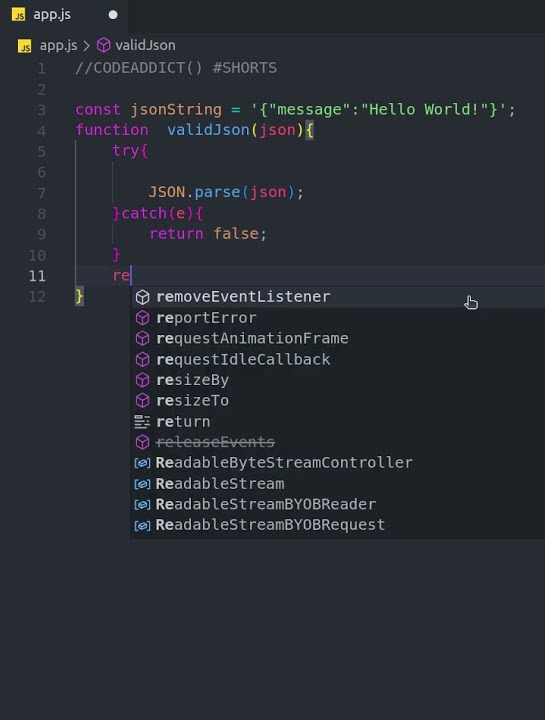The image size is (545, 720).
Task: Click the JS icon in the breadcrumb
Action: coord(24,46)
